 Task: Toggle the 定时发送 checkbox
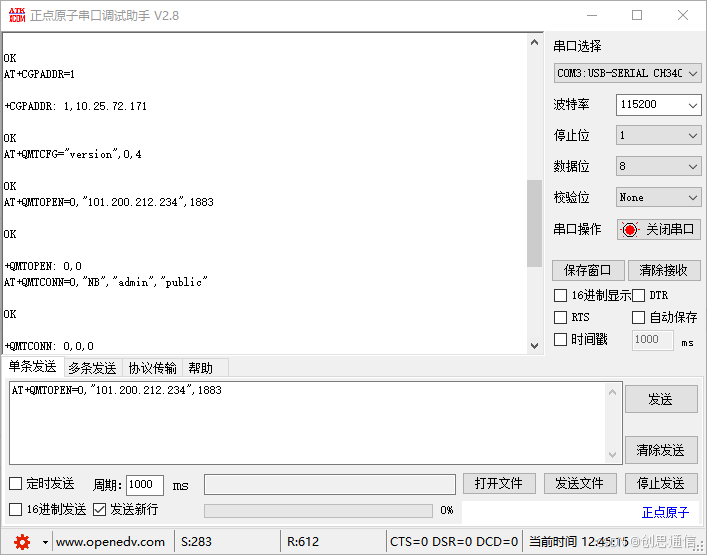pos(15,484)
